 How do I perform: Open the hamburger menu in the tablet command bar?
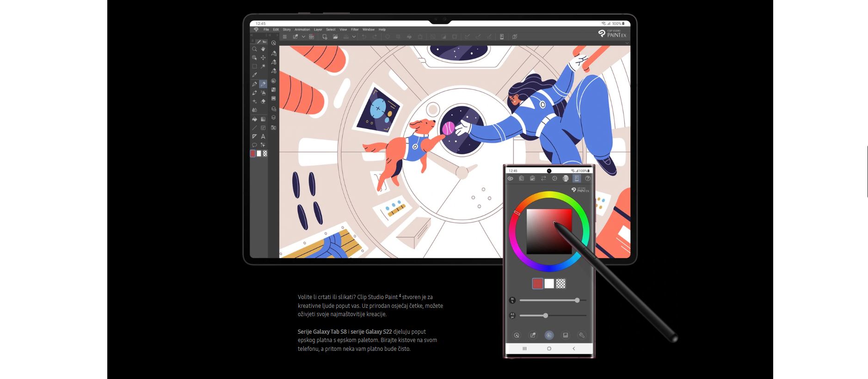point(285,37)
